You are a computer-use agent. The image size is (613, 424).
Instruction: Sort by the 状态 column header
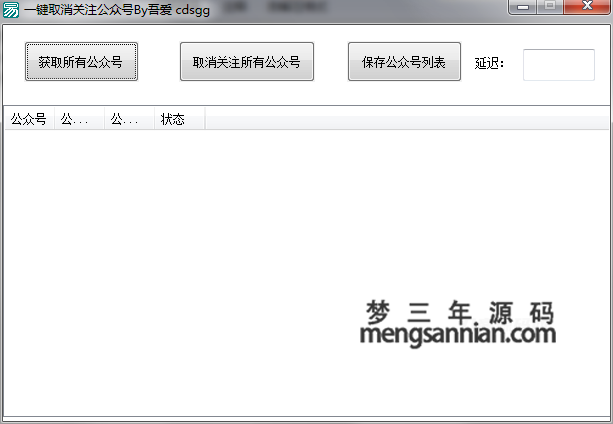[179, 119]
